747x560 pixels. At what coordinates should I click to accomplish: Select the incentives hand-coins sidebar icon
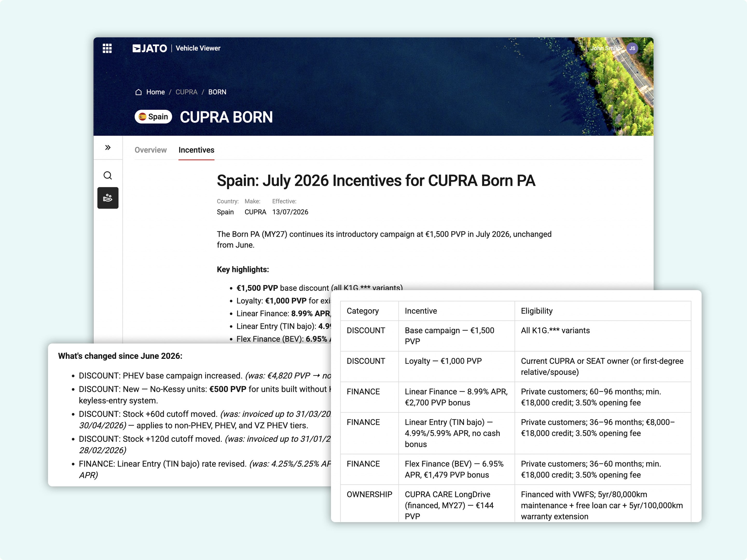coord(108,198)
